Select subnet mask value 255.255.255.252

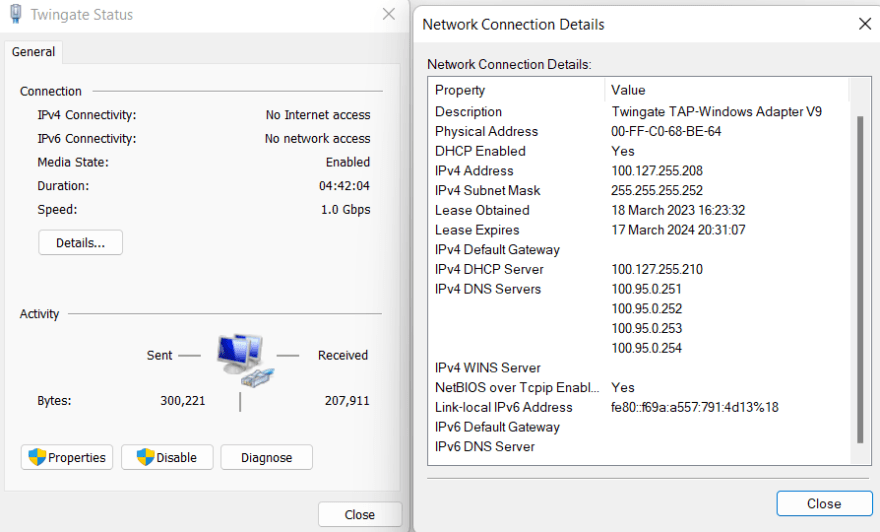[x=657, y=190]
